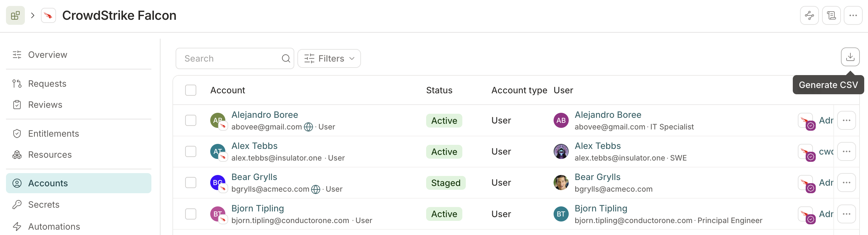868x235 pixels.
Task: Click into the Search input field
Action: point(234,58)
